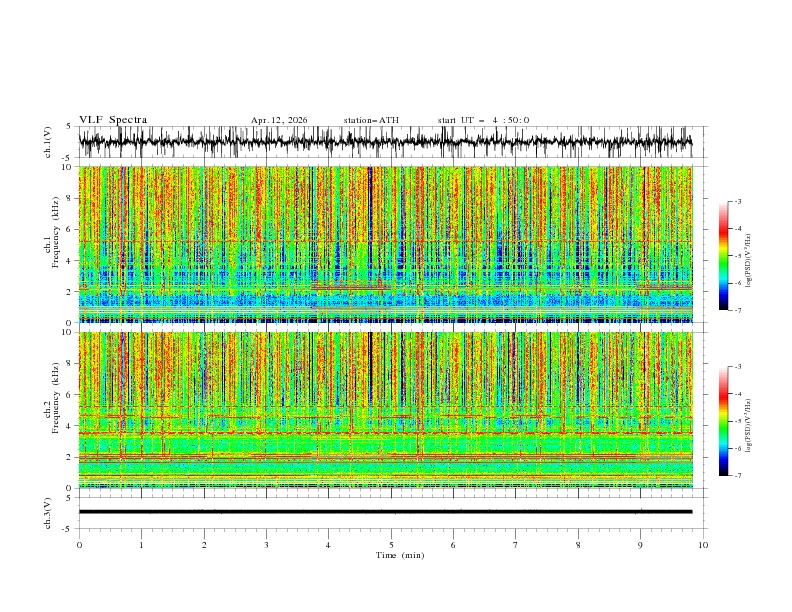792x612 pixels.
Task: Click the -7 label on ch.1 colorbar
Action: click(738, 310)
